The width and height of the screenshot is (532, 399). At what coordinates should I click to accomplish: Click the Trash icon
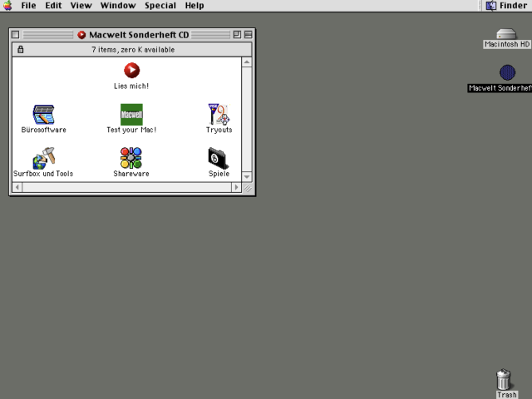click(504, 379)
